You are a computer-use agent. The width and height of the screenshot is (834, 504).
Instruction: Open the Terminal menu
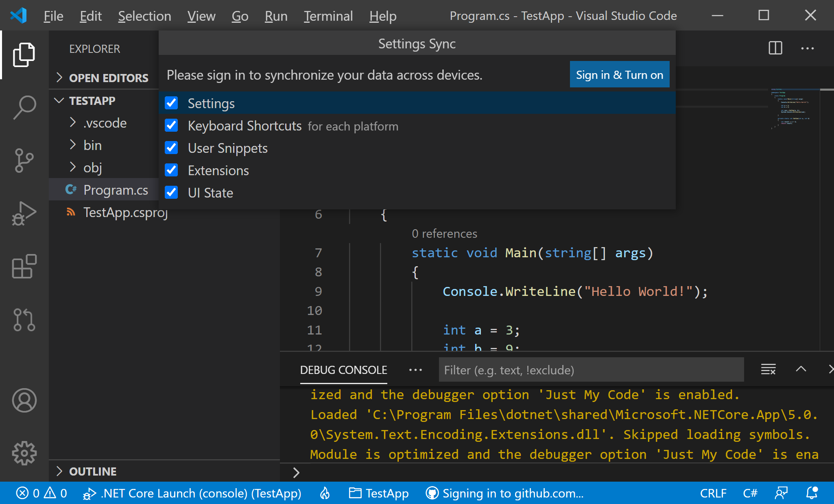328,16
